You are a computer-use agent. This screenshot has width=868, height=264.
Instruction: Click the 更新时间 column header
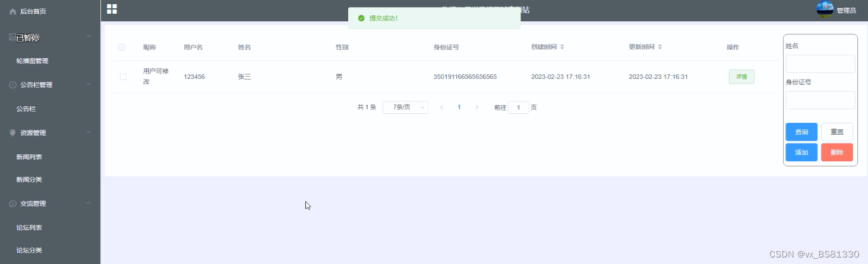[641, 47]
